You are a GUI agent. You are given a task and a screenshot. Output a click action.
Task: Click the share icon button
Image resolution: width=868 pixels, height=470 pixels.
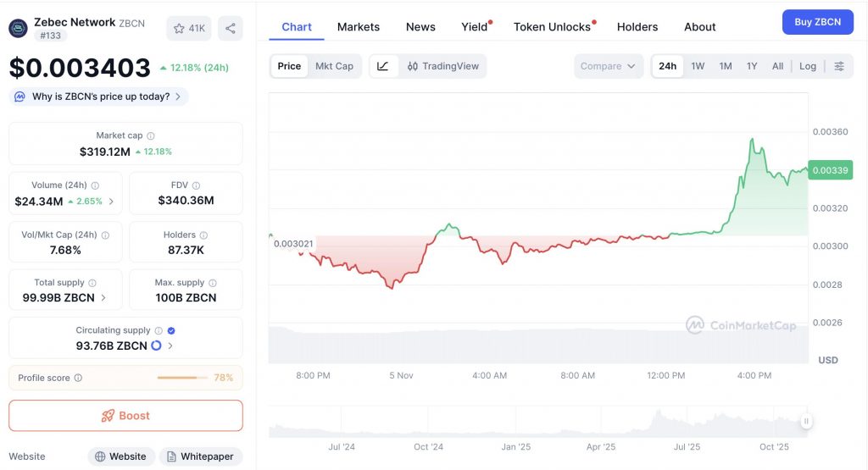(x=231, y=28)
